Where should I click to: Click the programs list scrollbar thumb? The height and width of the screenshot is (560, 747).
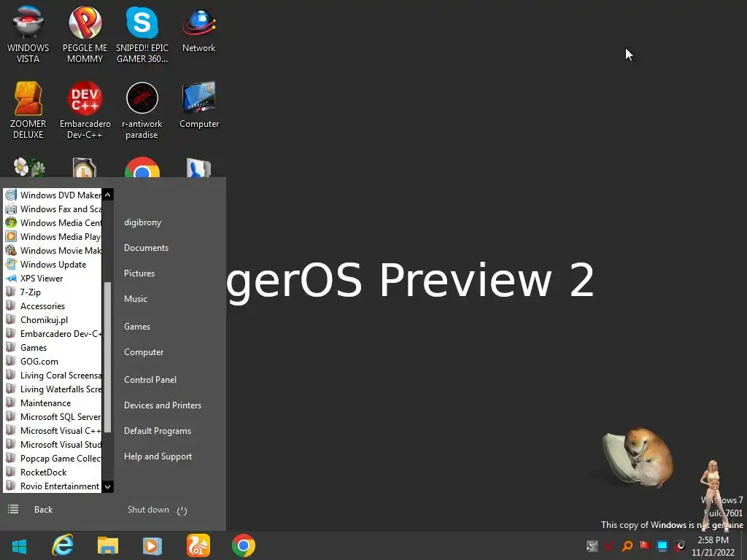click(108, 357)
